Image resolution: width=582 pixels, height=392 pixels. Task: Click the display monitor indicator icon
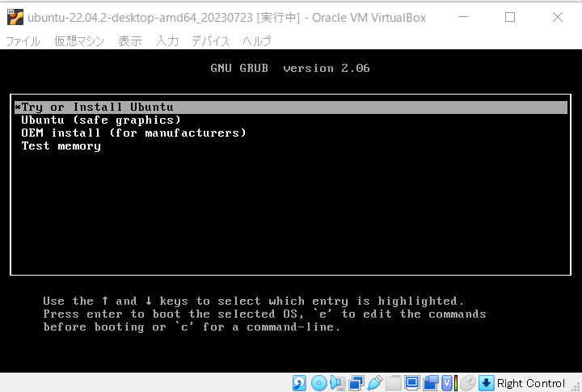click(411, 383)
